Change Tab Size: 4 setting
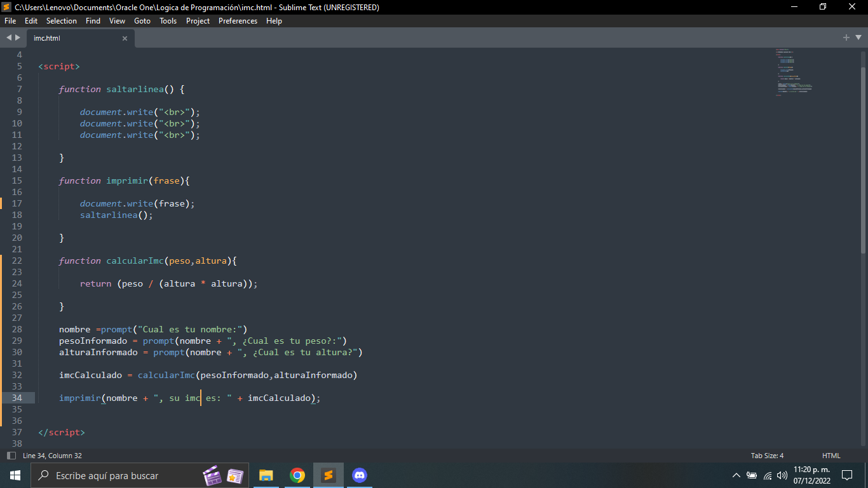Screen dimensions: 868x488 click(767, 456)
